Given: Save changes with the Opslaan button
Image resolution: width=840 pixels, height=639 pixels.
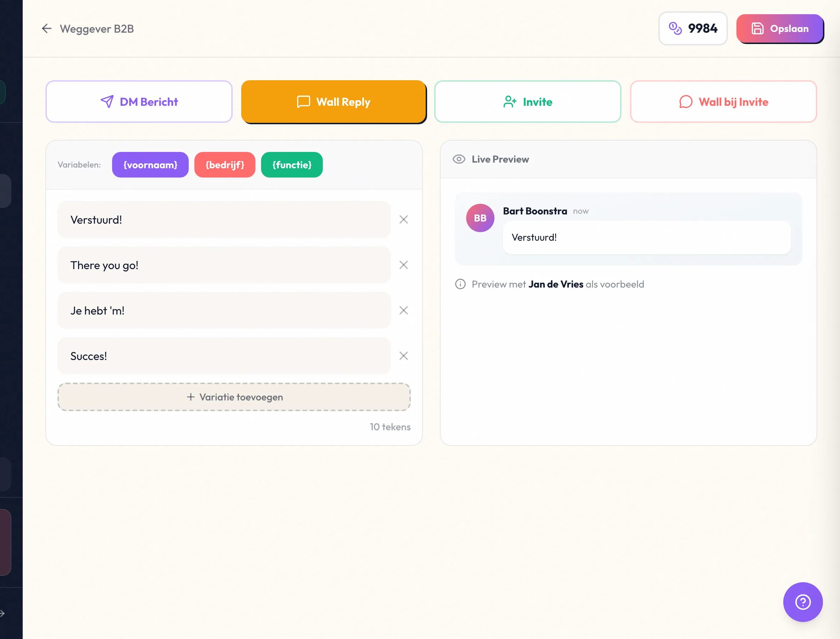Looking at the screenshot, I should click(780, 28).
